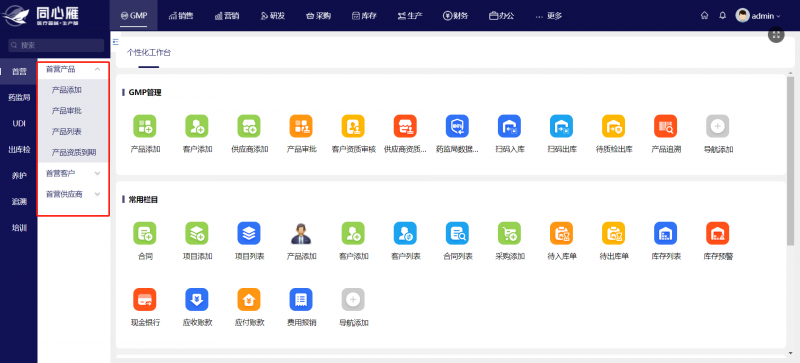Switch to the 财务 top menu
Image resolution: width=800 pixels, height=363 pixels.
pyautogui.click(x=455, y=15)
